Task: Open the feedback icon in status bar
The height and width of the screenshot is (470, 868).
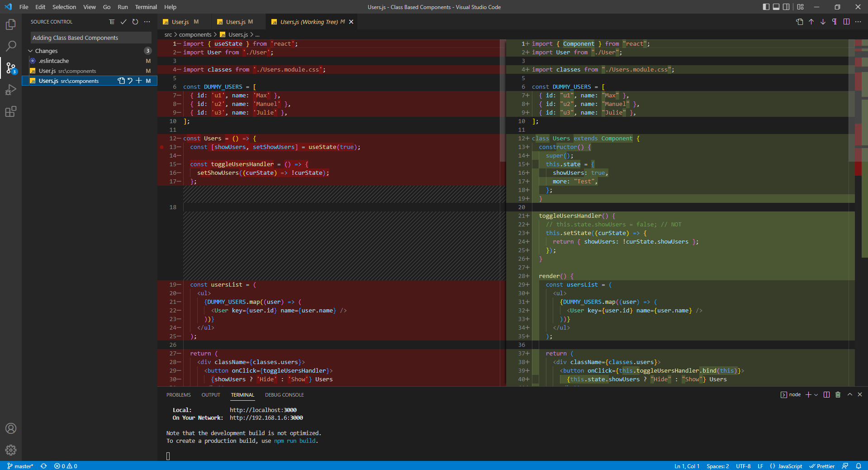Action: pos(845,466)
